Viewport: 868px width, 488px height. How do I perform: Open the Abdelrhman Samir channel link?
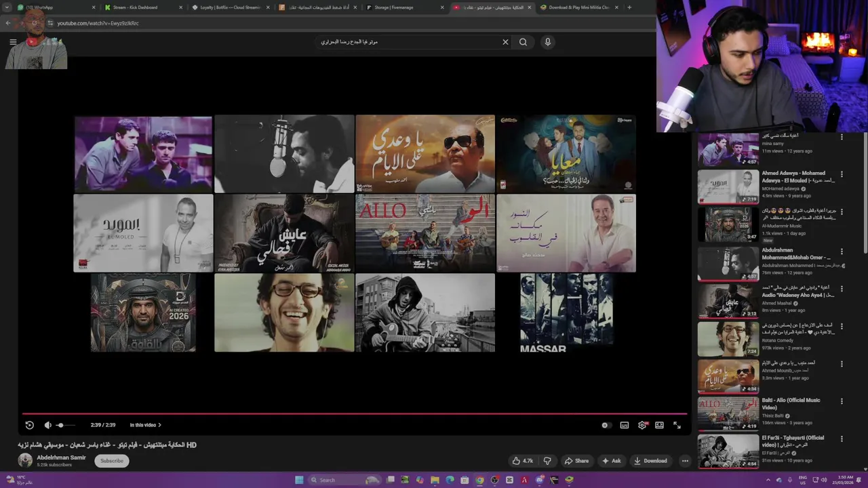(x=61, y=457)
